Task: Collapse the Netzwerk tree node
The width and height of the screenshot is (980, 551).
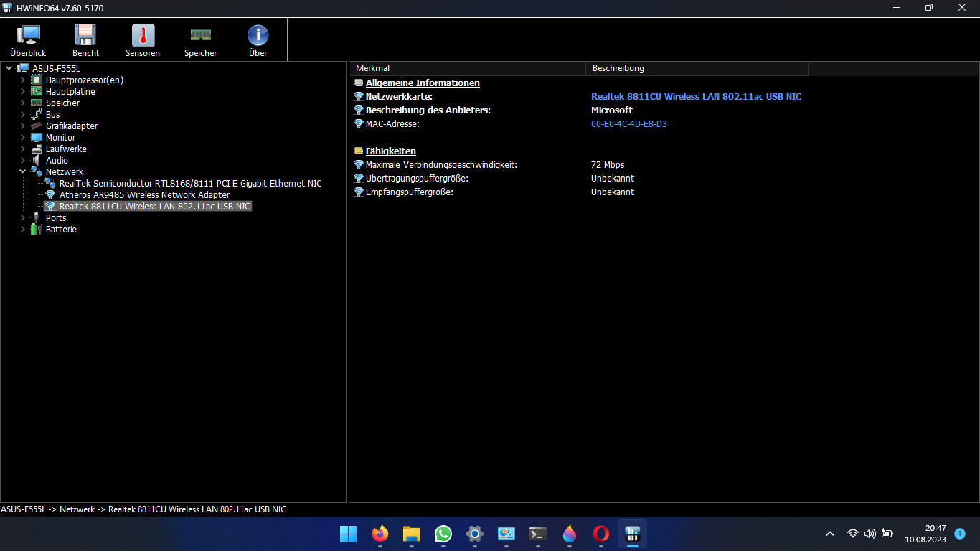Action: tap(22, 172)
